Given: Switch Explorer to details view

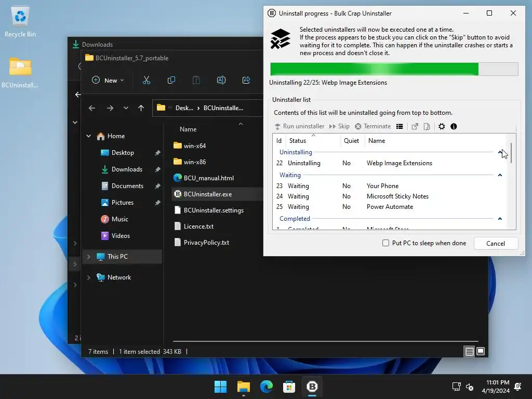Looking at the screenshot, I should pos(469,352).
